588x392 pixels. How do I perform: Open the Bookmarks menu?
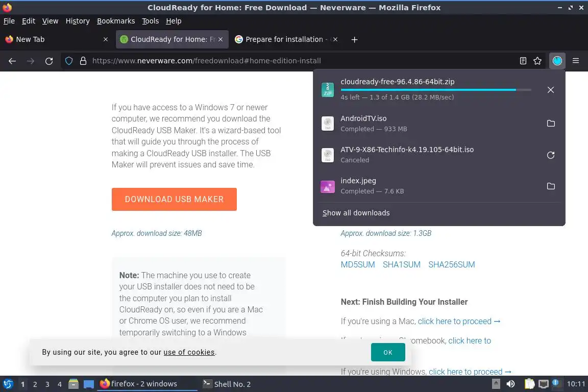[x=116, y=21]
